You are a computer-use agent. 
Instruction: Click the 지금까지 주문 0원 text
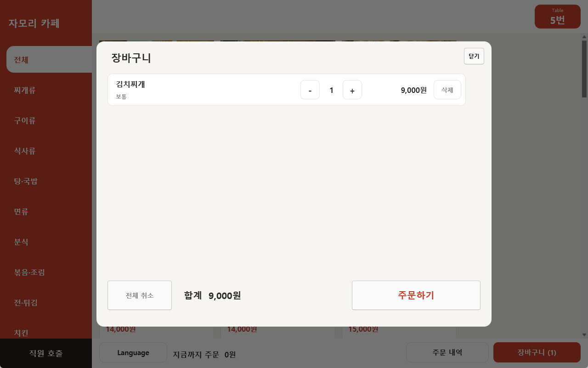pos(204,355)
